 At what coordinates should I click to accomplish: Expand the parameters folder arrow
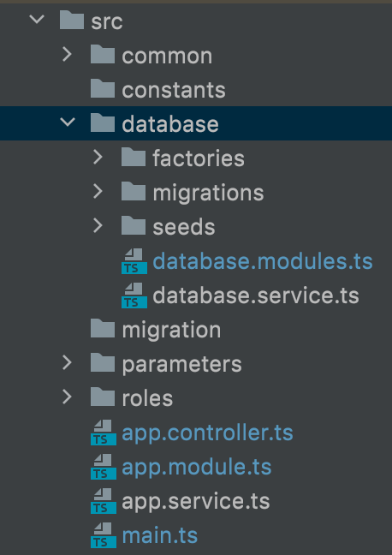pyautogui.click(x=67, y=363)
